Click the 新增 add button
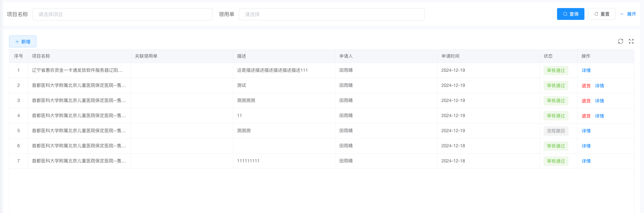This screenshot has width=644, height=213. pyautogui.click(x=23, y=42)
